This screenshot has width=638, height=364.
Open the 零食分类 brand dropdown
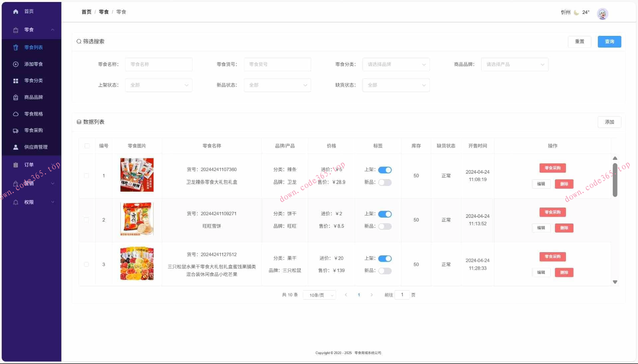(x=396, y=64)
